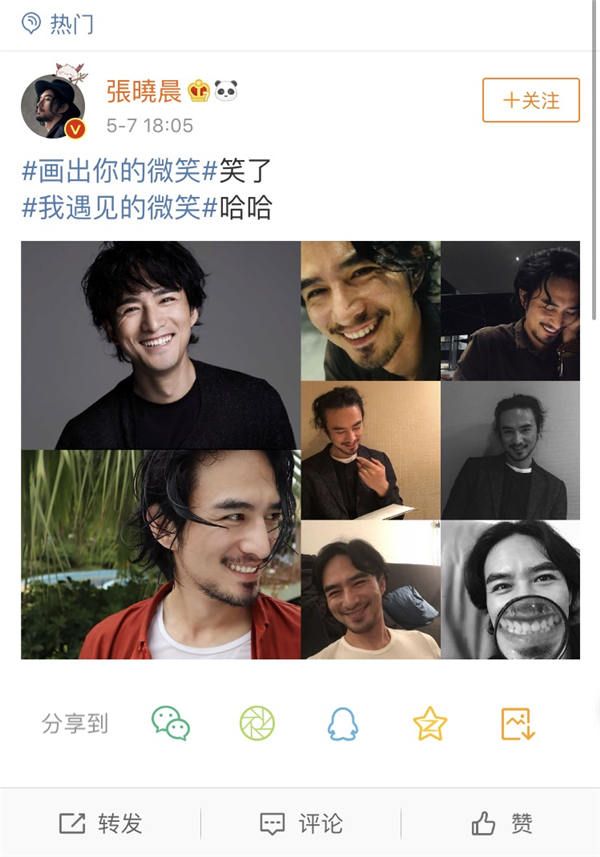Repost via the 转发 button
Viewport: 600px width, 857px height.
coord(101,823)
